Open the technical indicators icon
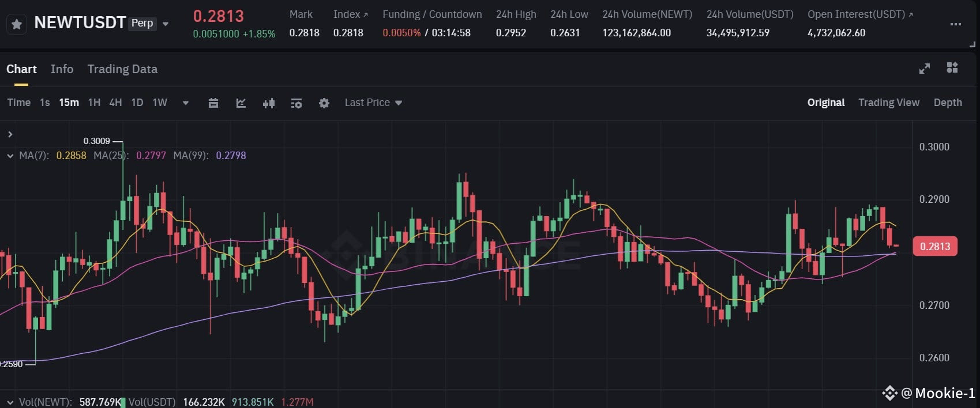This screenshot has width=980, height=408. click(241, 103)
